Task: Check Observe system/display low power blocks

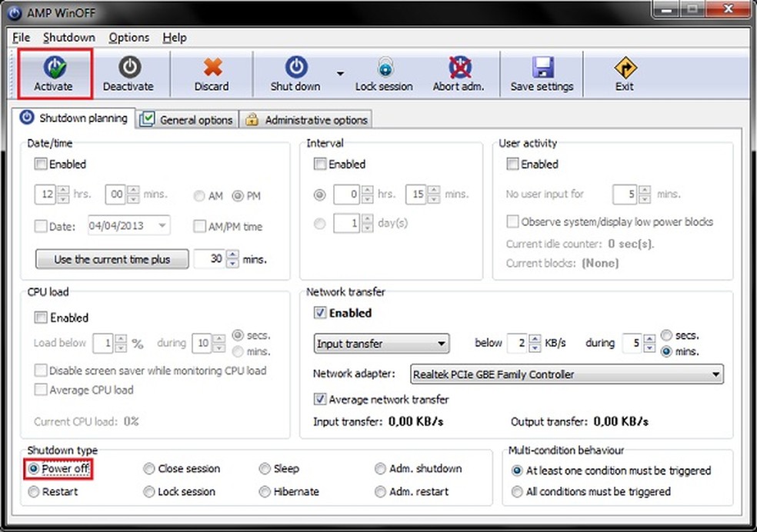Action: 512,221
